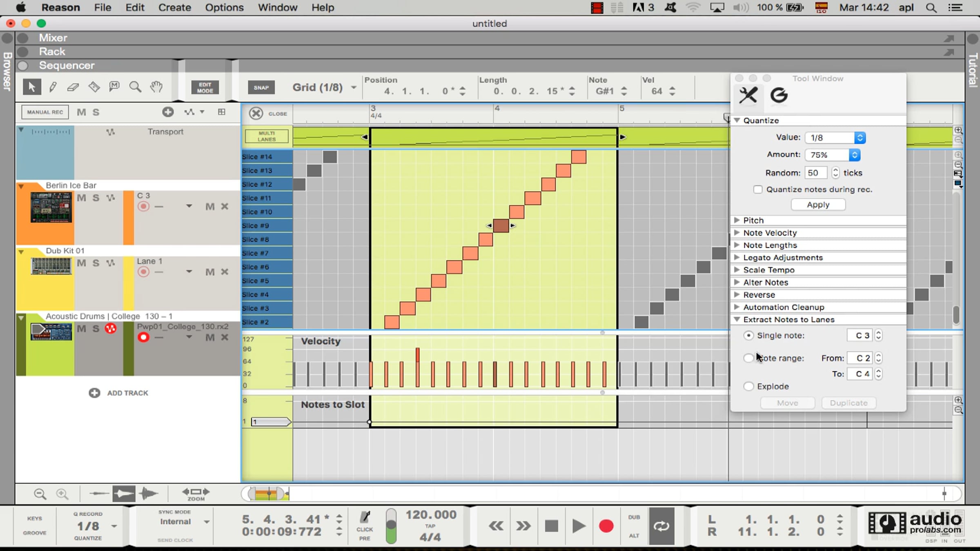Select the Razor tool
This screenshot has width=980, height=551.
94,87
